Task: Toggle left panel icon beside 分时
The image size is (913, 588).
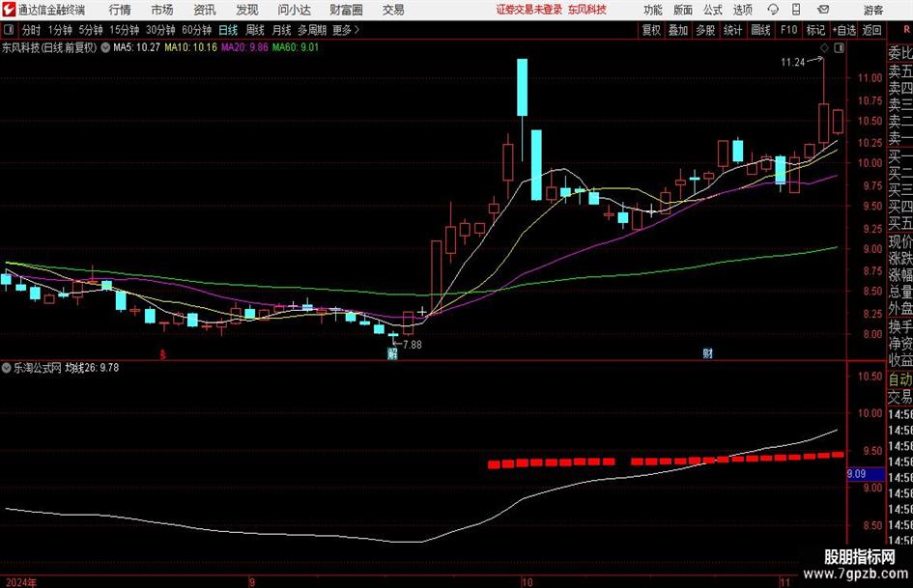Action: [8, 30]
